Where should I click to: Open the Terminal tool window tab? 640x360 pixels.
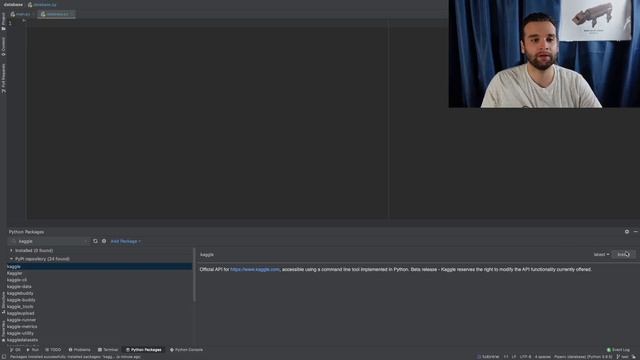(x=108, y=350)
